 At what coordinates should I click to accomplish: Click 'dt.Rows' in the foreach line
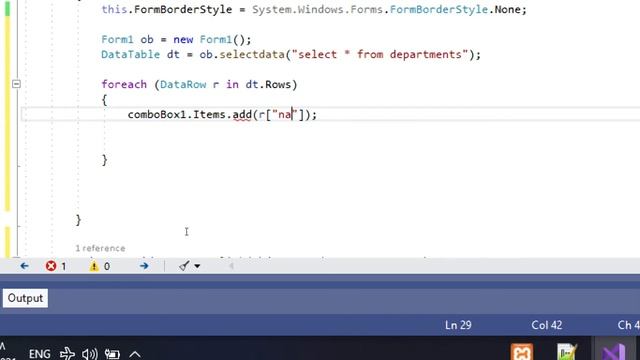click(x=268, y=84)
